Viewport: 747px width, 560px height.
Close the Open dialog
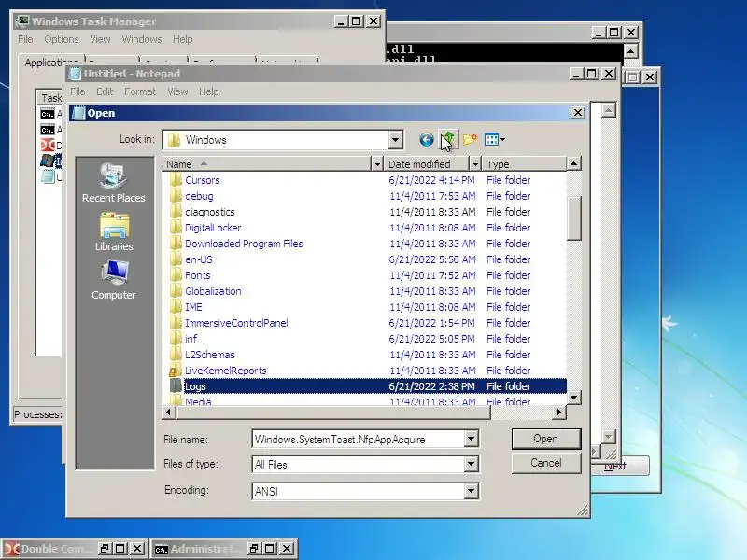tap(578, 113)
